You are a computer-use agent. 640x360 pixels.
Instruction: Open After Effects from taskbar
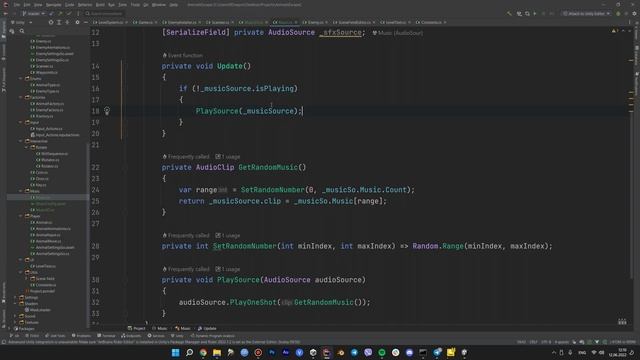pyautogui.click(x=286, y=352)
